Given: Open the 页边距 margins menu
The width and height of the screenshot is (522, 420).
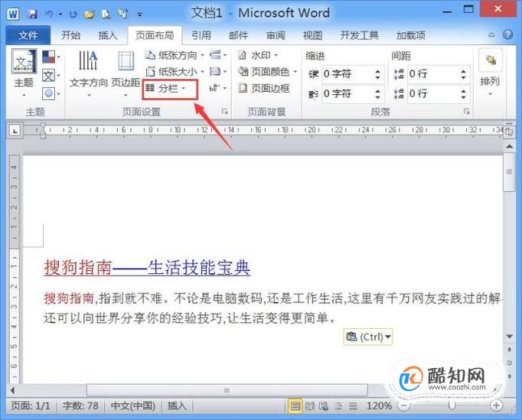Looking at the screenshot, I should pyautogui.click(x=126, y=74).
